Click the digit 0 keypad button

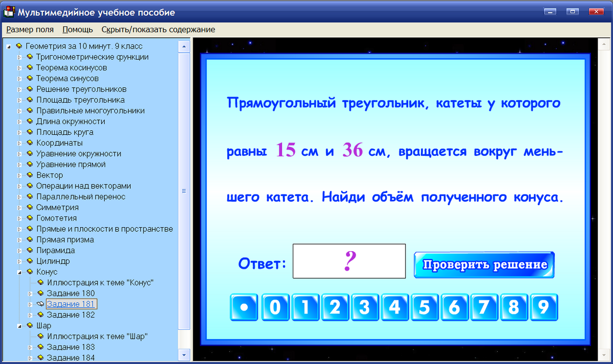tap(275, 308)
